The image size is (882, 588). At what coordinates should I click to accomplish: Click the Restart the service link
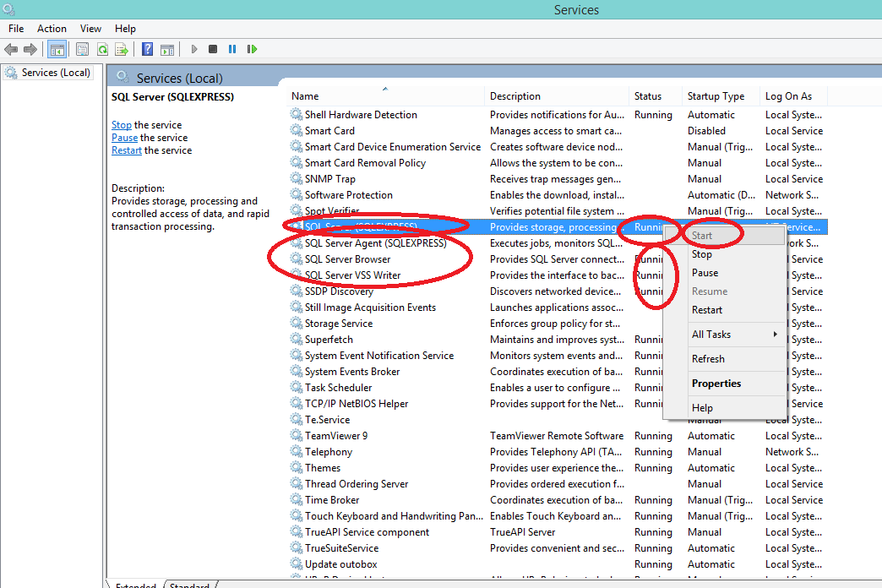tap(127, 150)
